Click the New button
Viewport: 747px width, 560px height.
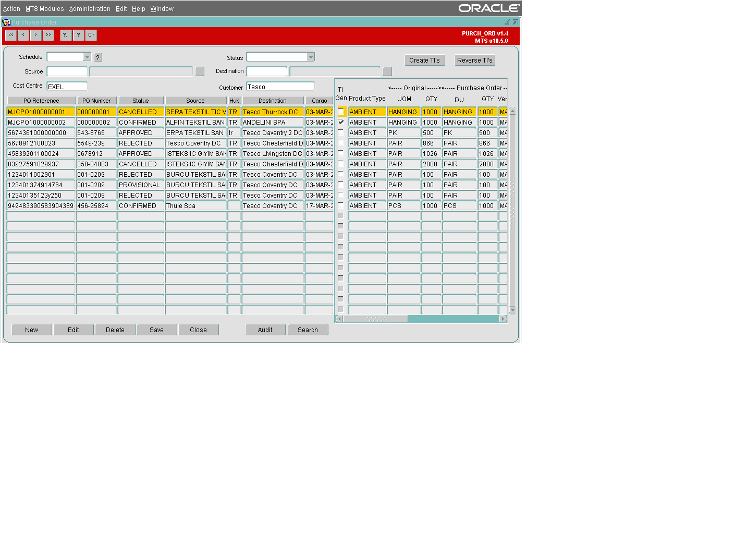coord(32,330)
